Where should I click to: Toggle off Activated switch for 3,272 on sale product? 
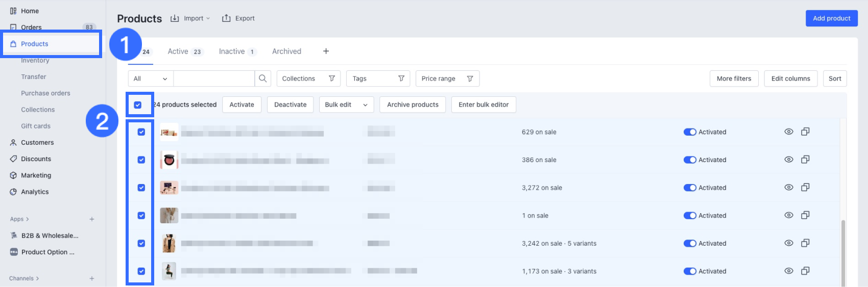(690, 188)
